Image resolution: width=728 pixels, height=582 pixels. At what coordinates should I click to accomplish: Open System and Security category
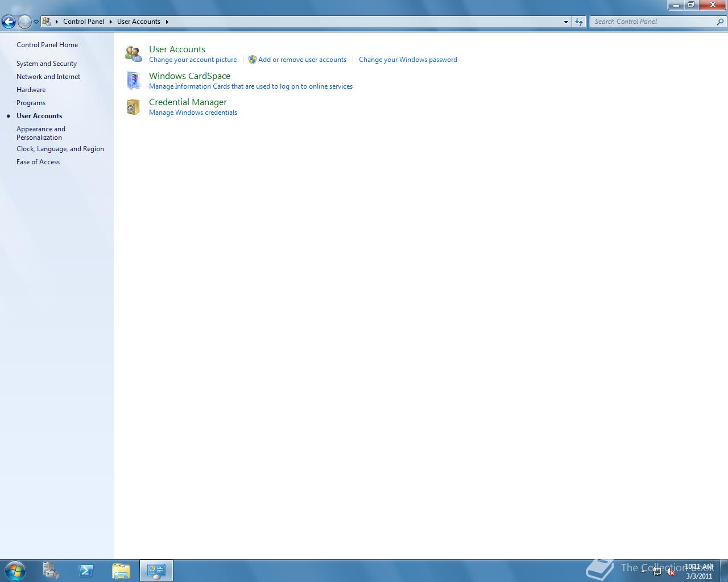pos(47,64)
